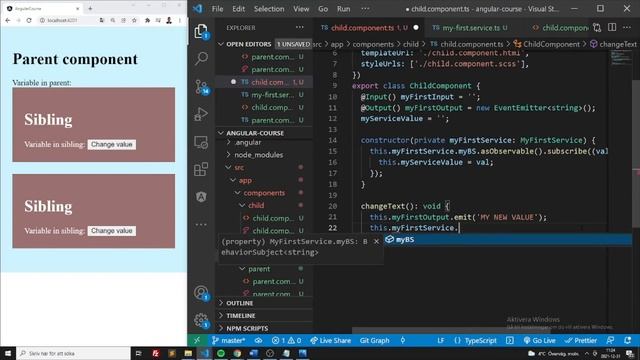Open Windows Start menu
640x360 pixels.
(x=8, y=353)
